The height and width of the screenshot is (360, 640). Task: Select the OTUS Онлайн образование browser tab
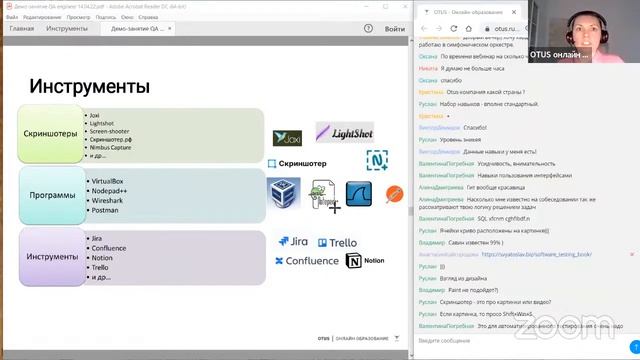pyautogui.click(x=469, y=12)
